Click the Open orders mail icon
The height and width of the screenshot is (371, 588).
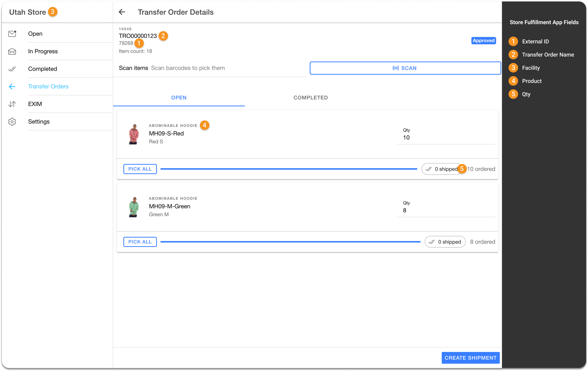12,34
